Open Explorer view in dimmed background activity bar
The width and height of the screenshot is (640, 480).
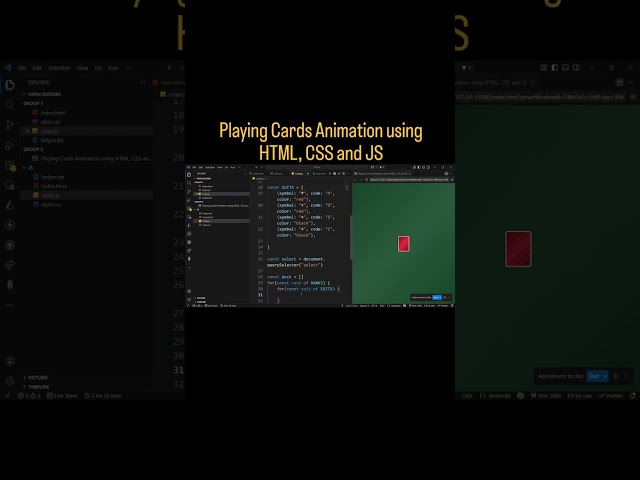pos(10,85)
